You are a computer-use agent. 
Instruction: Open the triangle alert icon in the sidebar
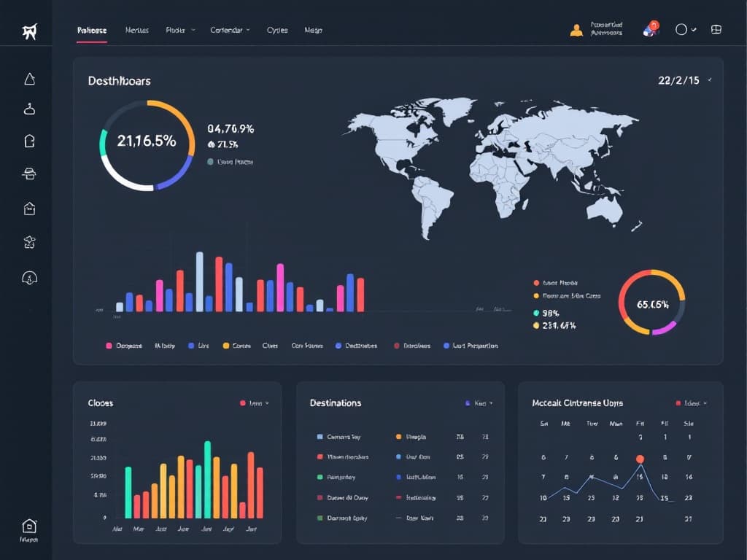(x=29, y=79)
